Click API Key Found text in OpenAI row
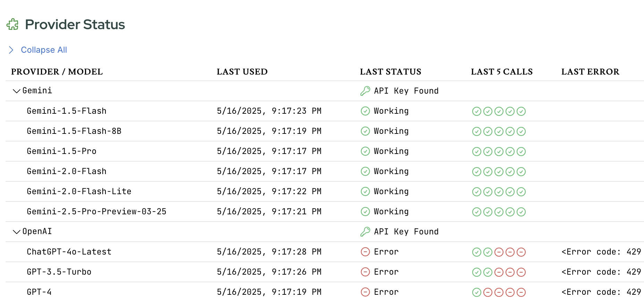The height and width of the screenshot is (301, 644). coord(406,232)
